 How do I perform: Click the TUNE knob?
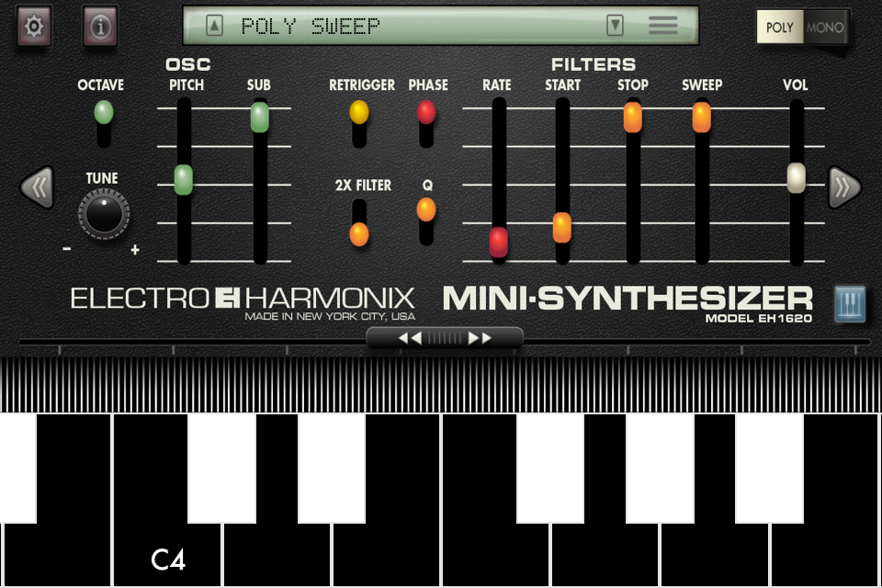coord(104,214)
